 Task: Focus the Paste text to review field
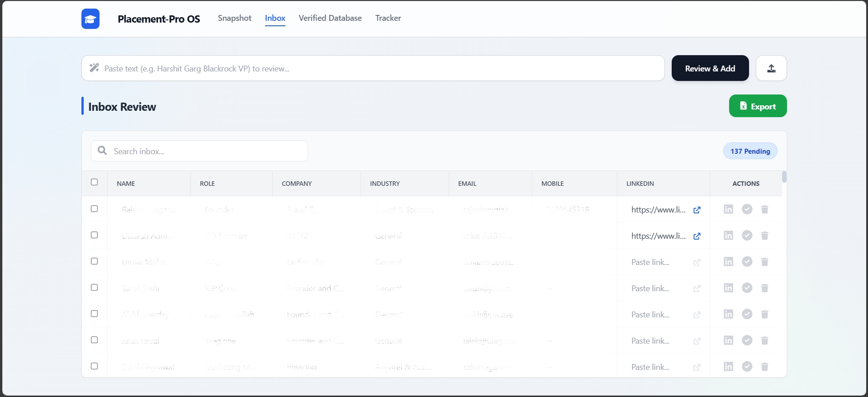[373, 68]
